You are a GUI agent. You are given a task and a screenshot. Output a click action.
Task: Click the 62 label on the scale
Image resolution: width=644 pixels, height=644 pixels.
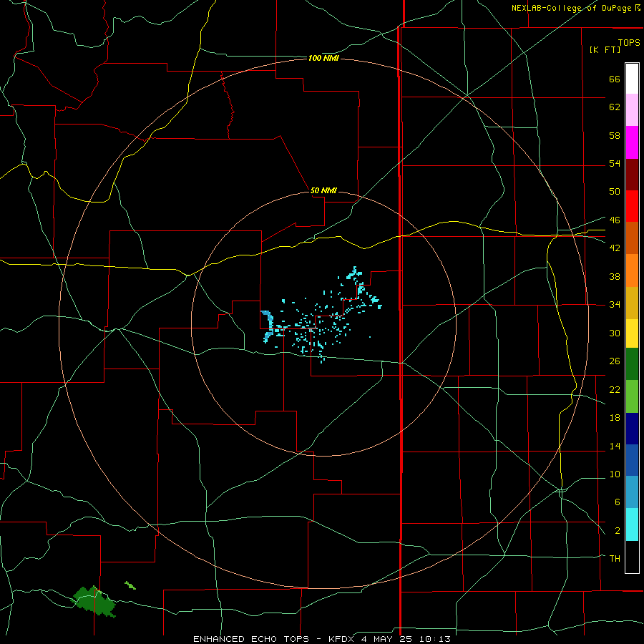click(615, 107)
